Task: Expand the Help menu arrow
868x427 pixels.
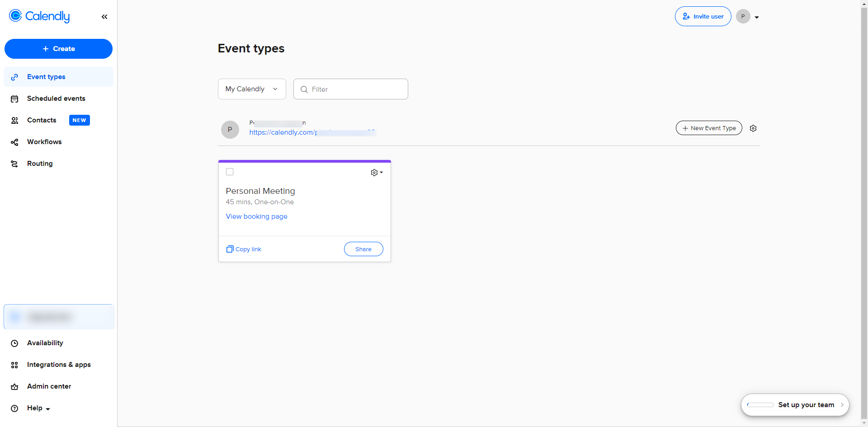Action: coord(48,409)
